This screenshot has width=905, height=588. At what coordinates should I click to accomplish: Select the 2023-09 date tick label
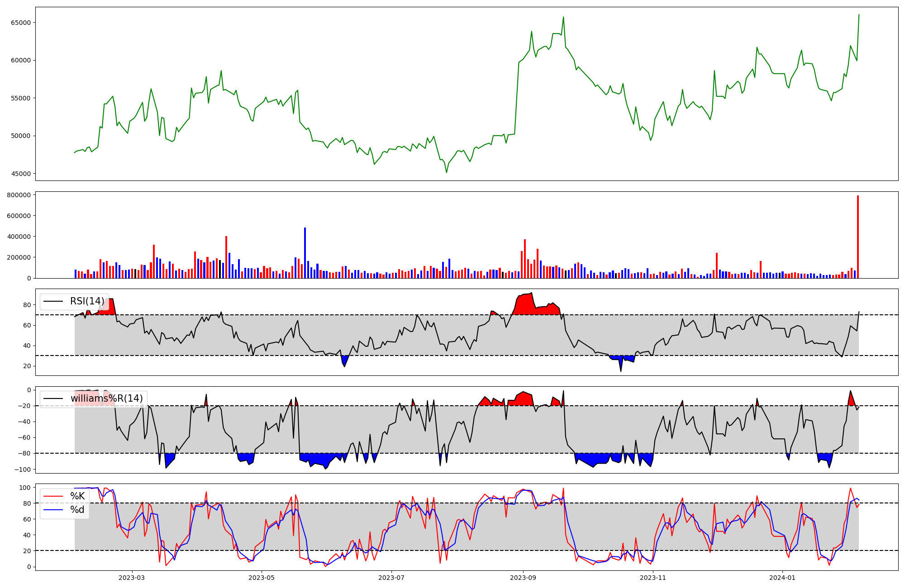click(523, 578)
